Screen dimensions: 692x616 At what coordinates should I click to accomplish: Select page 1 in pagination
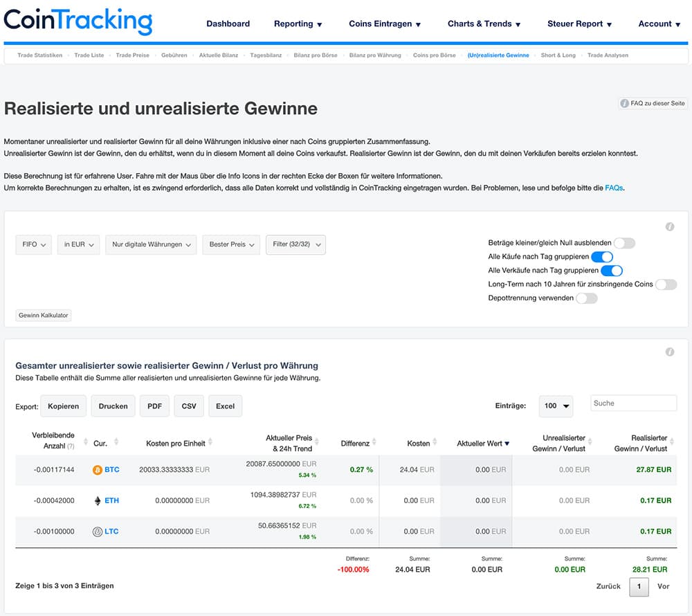(x=639, y=587)
